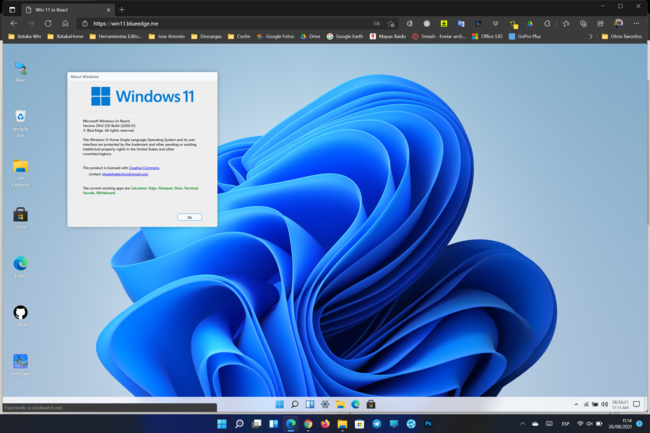
Task: Open File Explorer from the desktop
Action: pos(20,173)
